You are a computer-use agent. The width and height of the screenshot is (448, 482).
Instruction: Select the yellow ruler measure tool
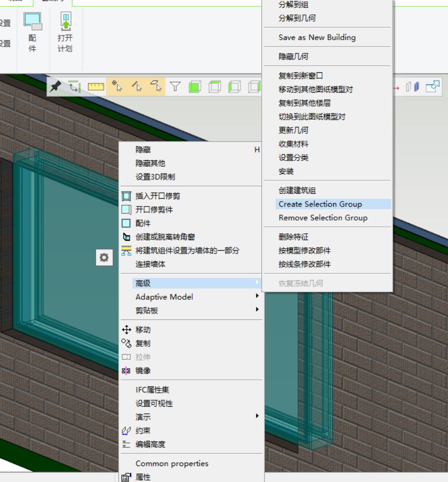pos(96,87)
